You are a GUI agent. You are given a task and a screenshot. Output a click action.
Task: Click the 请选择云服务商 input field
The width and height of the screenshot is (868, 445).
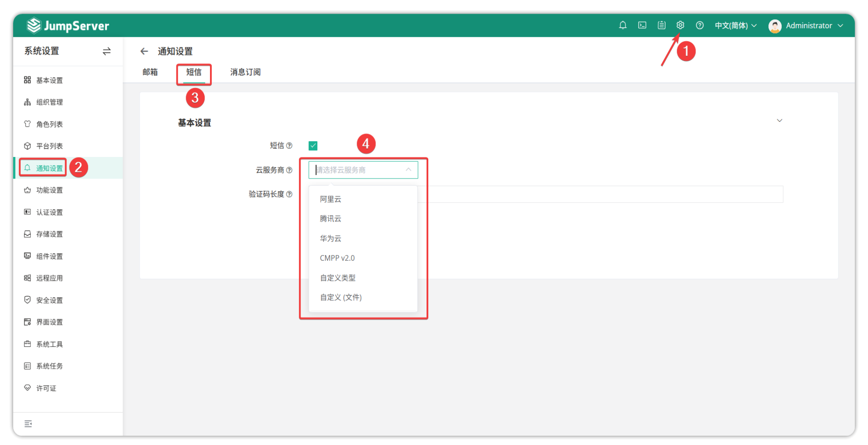click(x=359, y=170)
